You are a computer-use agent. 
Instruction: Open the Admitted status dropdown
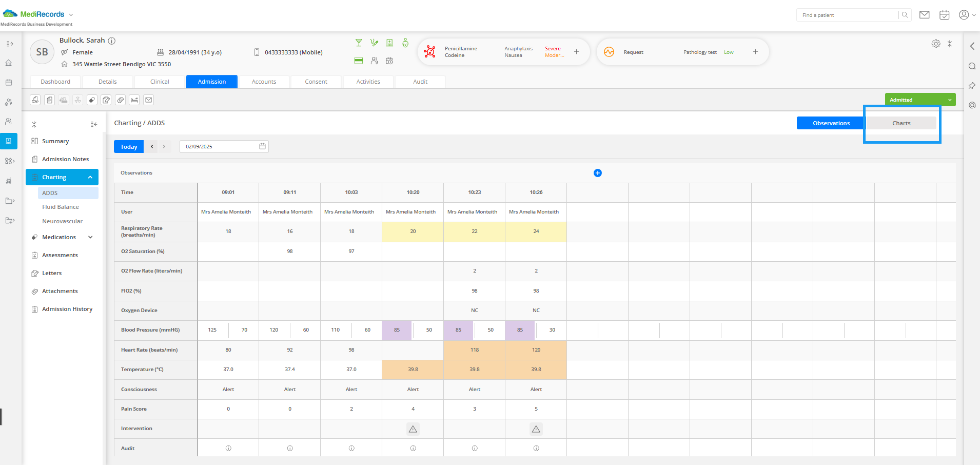[920, 100]
